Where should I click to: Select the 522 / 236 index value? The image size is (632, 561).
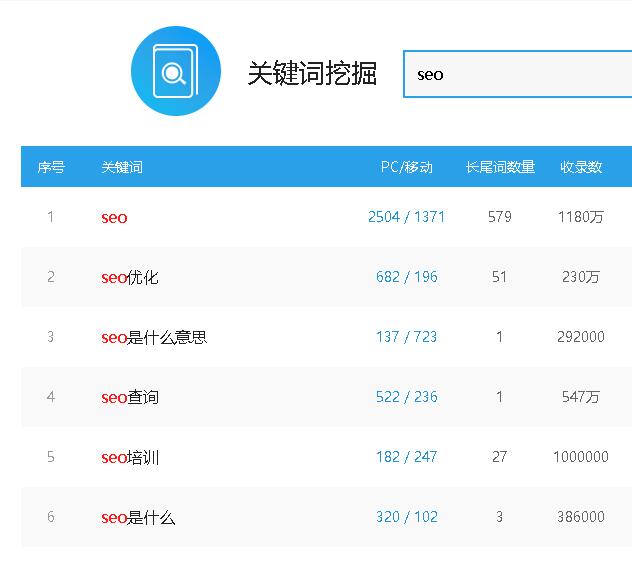tap(406, 397)
